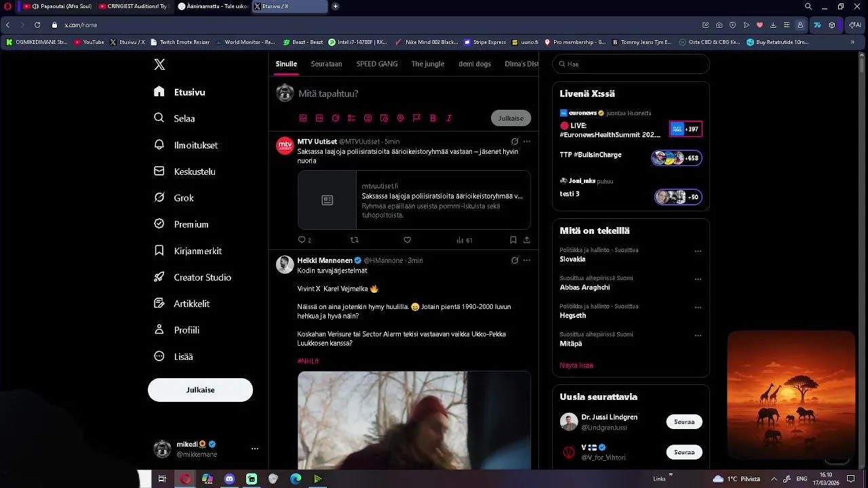
Task: Open more options for Mitäpä trend
Action: point(698,335)
